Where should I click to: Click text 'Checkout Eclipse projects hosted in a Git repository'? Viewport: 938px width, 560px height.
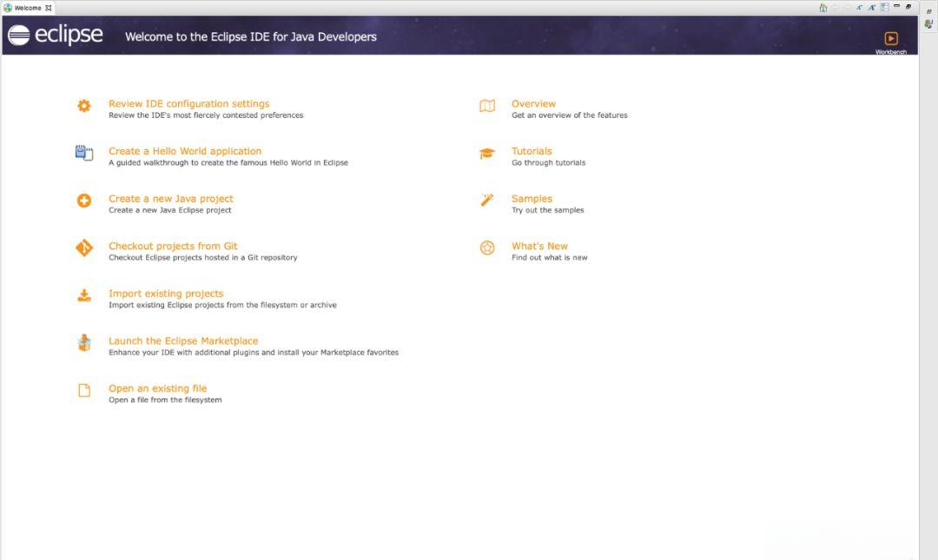pos(202,257)
